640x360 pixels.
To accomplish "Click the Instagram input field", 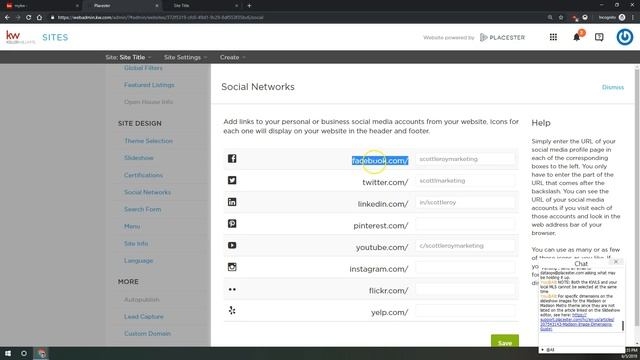I will [465, 267].
